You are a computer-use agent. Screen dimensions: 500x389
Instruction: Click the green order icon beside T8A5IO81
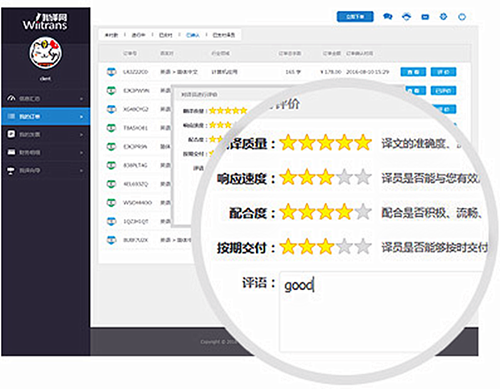(x=111, y=128)
